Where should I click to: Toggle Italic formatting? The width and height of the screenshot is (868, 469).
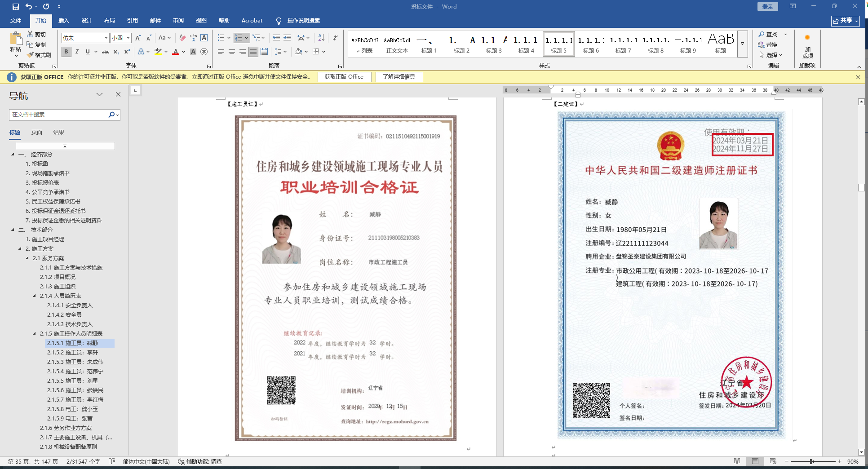coord(77,52)
